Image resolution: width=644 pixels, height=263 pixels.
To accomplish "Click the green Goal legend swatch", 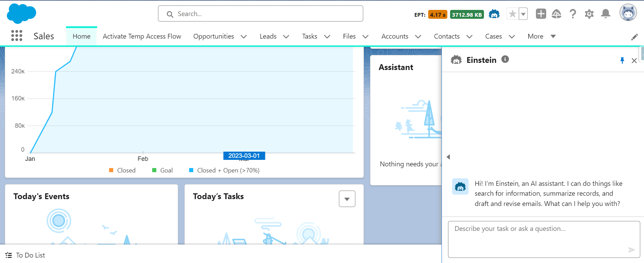I will coord(154,170).
